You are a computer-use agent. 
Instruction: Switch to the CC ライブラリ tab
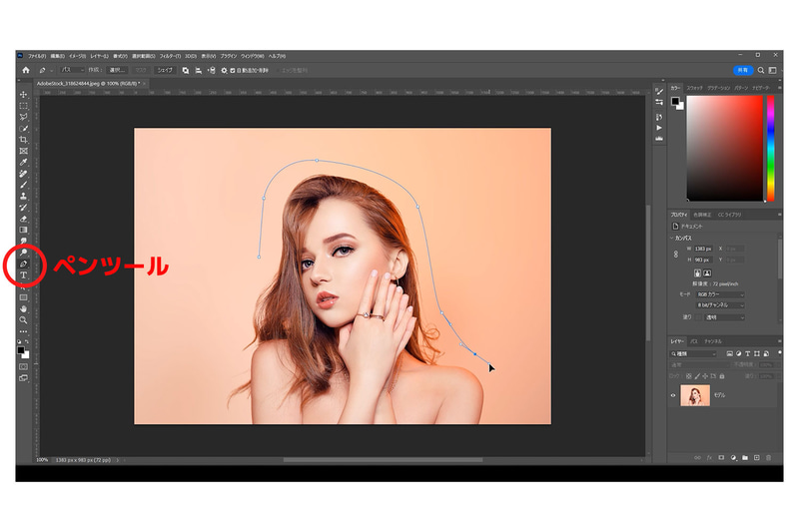(729, 215)
